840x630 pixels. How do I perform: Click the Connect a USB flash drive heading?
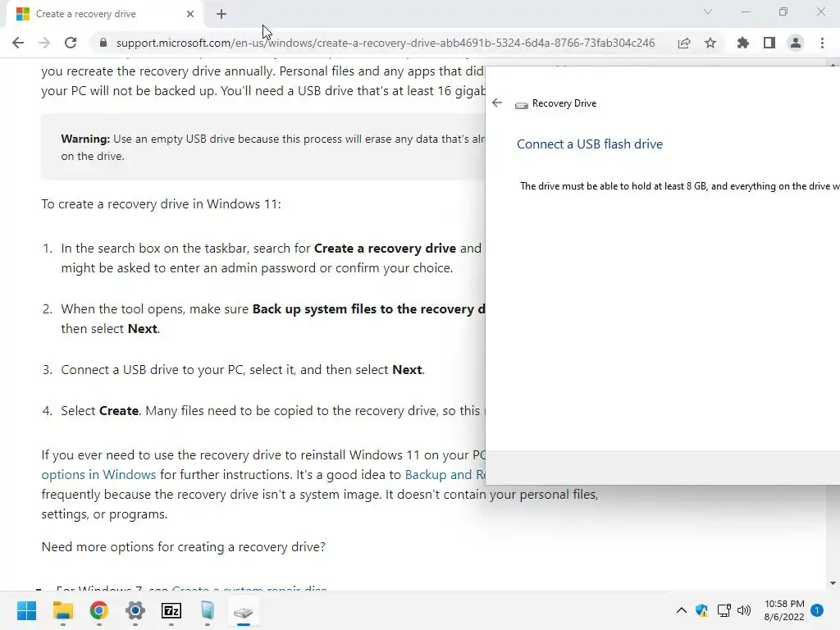pos(589,144)
